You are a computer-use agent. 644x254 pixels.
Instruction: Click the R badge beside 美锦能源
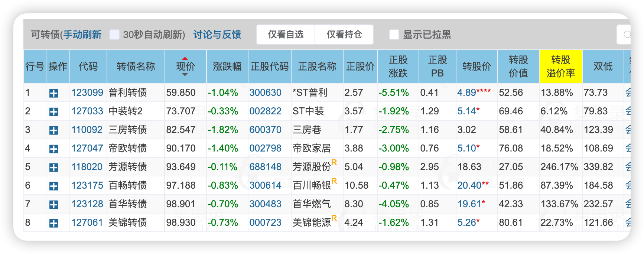pos(334,218)
